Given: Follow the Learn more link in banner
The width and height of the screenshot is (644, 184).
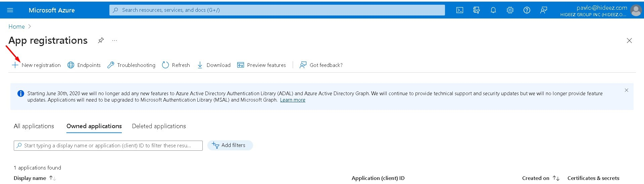Looking at the screenshot, I should click(x=293, y=100).
